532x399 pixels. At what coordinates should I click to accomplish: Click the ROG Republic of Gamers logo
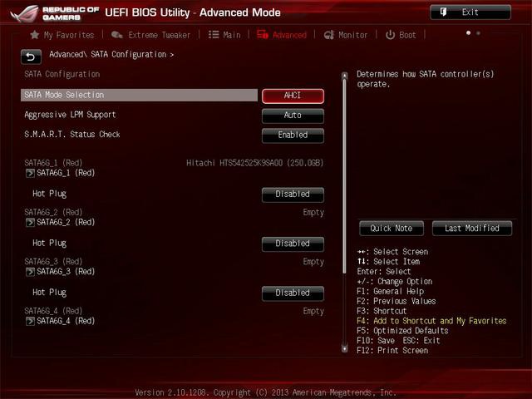[x=50, y=12]
